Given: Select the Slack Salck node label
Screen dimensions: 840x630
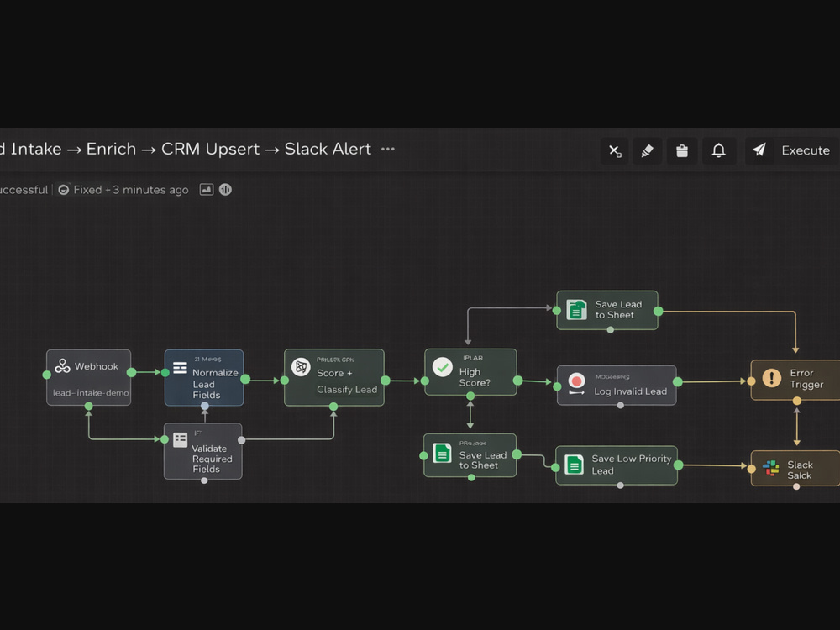Looking at the screenshot, I should click(x=800, y=470).
